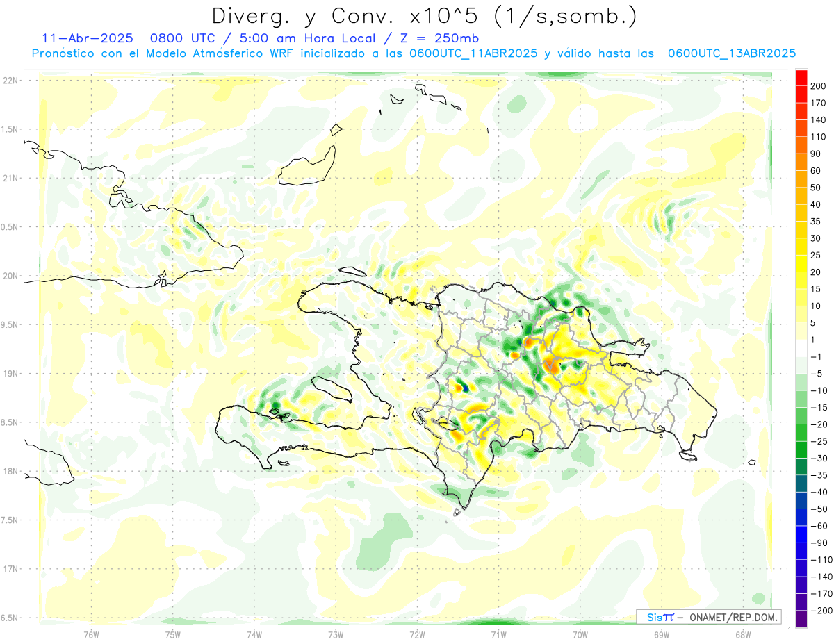Screen dimensions: 834x644
Task: Click the positive '10' legend value
Action: (x=817, y=306)
